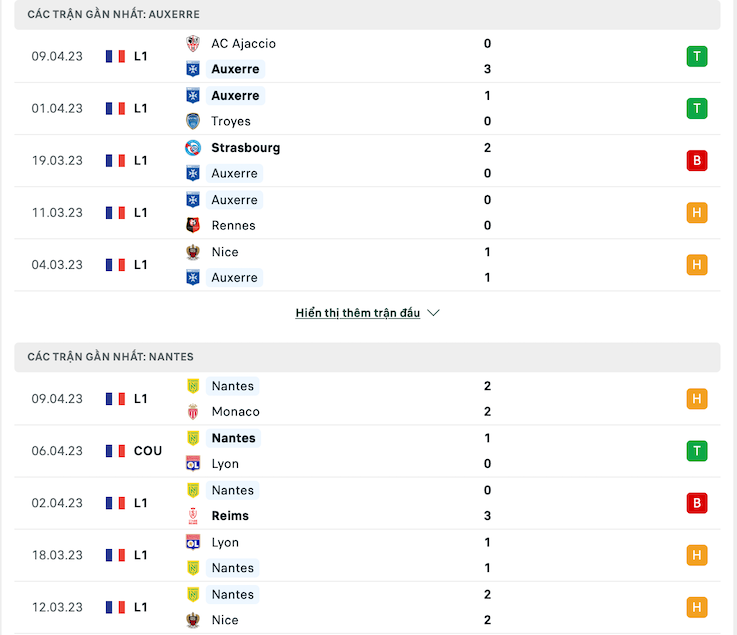This screenshot has height=635, width=737.
Task: Click orange H badge for Nantes-Monaco match
Action: 697,399
